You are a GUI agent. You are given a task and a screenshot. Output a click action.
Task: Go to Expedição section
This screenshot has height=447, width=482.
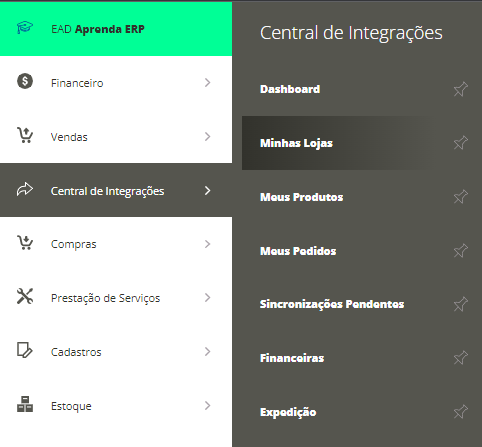[288, 412]
